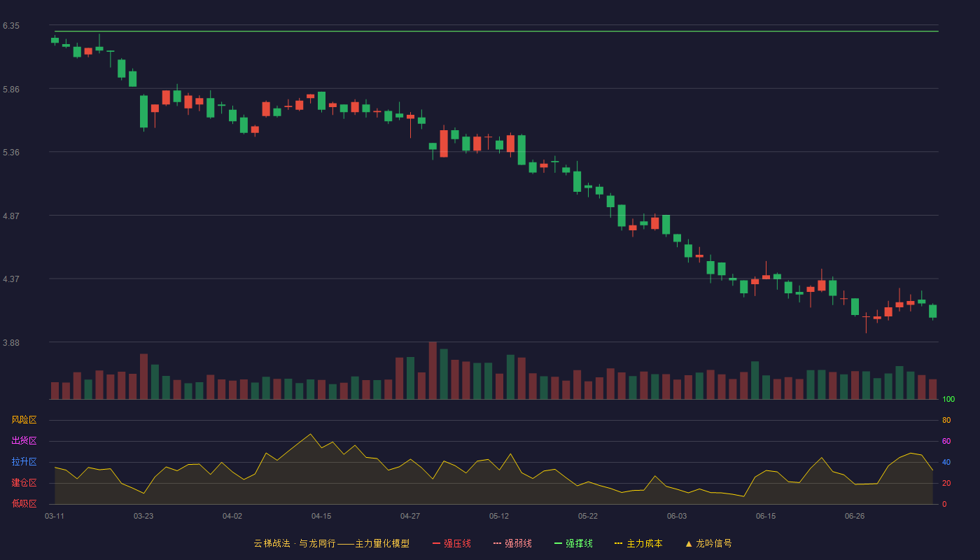Click the 04-15 date label
The width and height of the screenshot is (980, 560).
click(x=321, y=516)
